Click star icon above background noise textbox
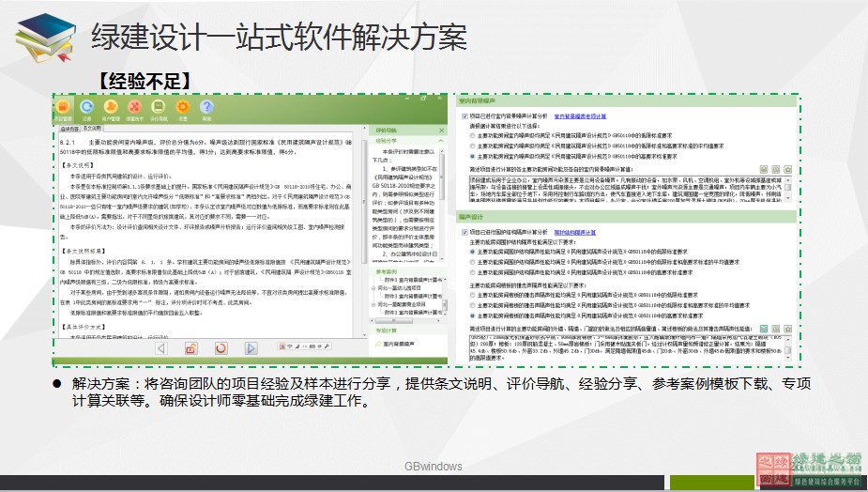This screenshot has height=492, width=868. point(787,170)
